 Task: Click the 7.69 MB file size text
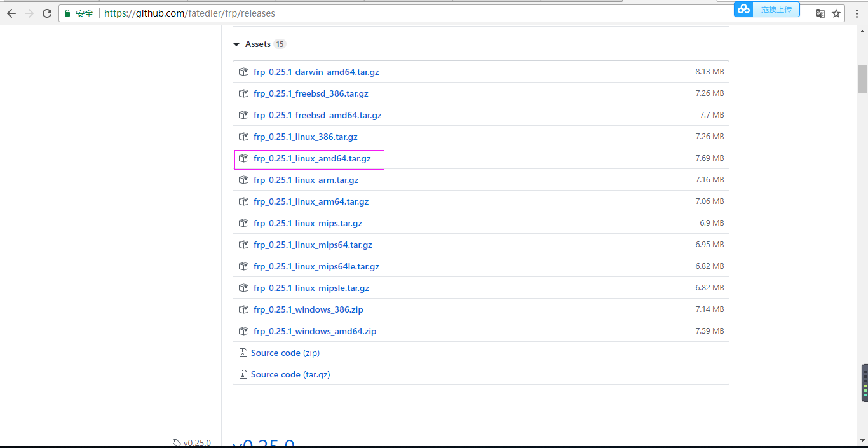click(709, 158)
